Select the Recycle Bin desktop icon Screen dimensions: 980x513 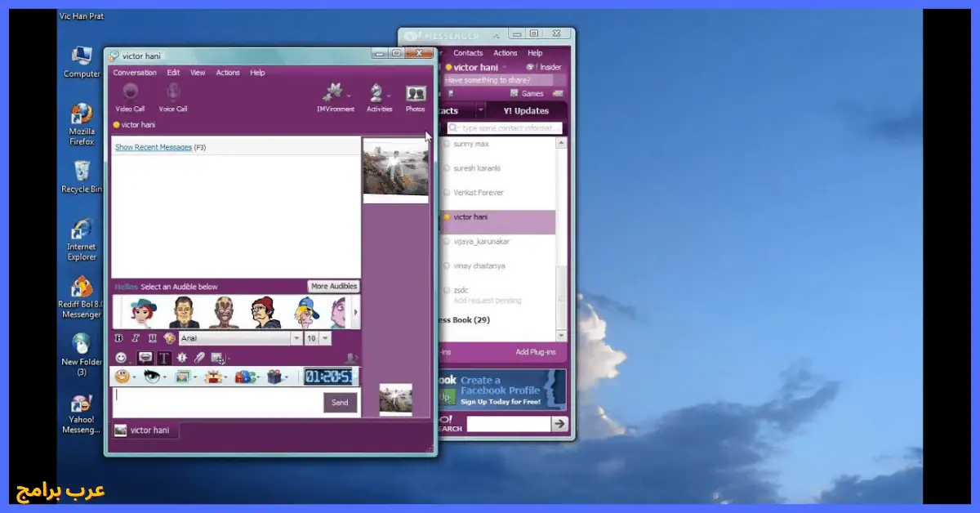coord(82,176)
